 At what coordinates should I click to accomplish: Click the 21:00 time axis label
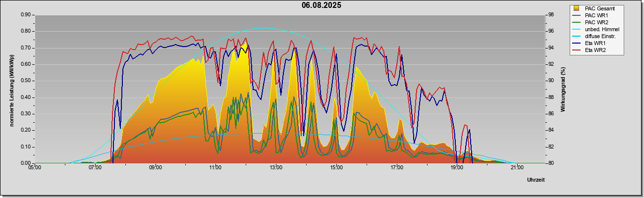click(517, 167)
